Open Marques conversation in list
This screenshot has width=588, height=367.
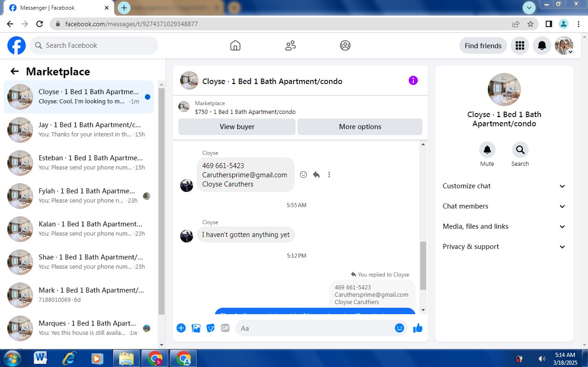(79, 328)
